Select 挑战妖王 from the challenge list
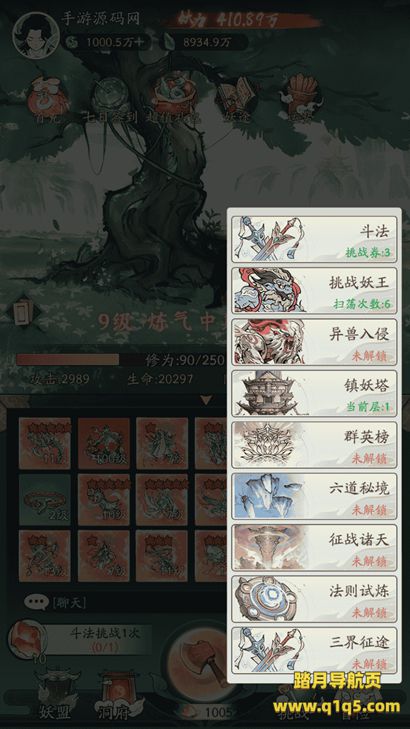Viewport: 410px width, 729px height. [314, 290]
